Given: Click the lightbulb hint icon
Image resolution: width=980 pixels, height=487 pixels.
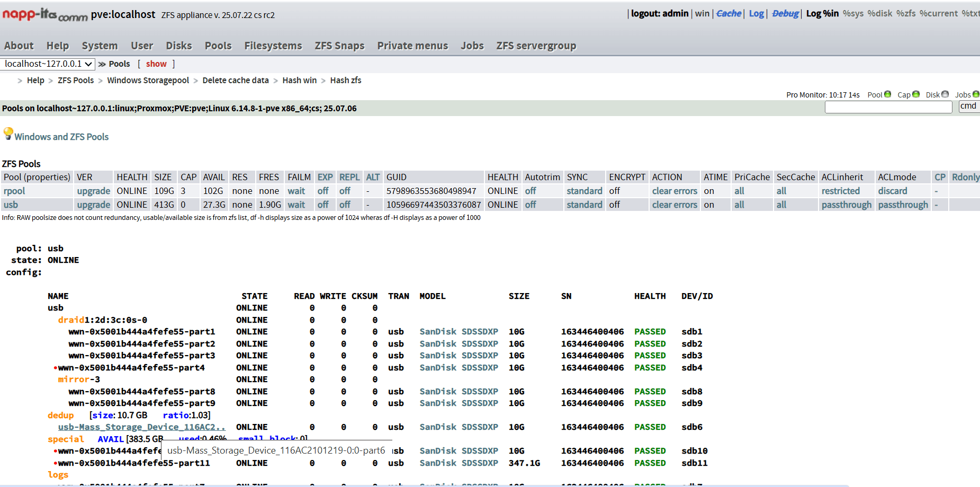Looking at the screenshot, I should click(8, 133).
